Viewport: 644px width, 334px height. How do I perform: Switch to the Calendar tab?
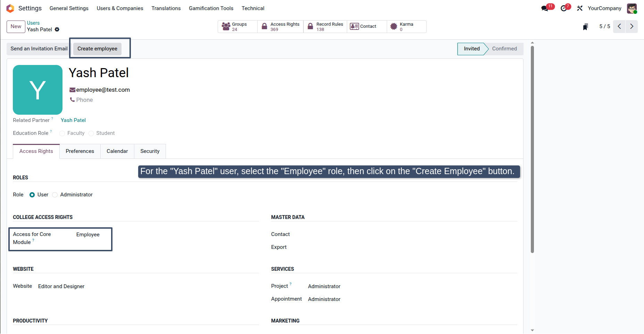(117, 151)
